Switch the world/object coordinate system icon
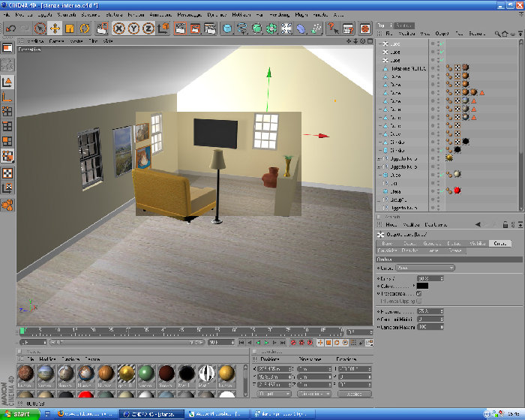 tap(163, 28)
